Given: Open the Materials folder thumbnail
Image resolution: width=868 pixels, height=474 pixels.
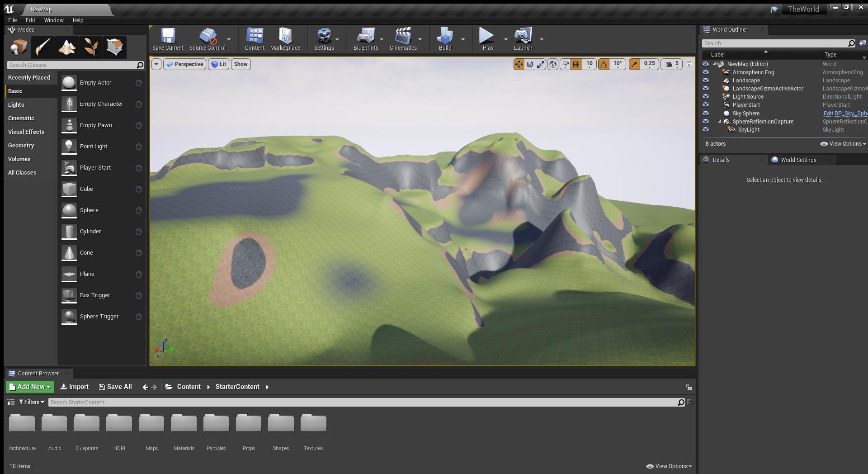Looking at the screenshot, I should (x=184, y=423).
